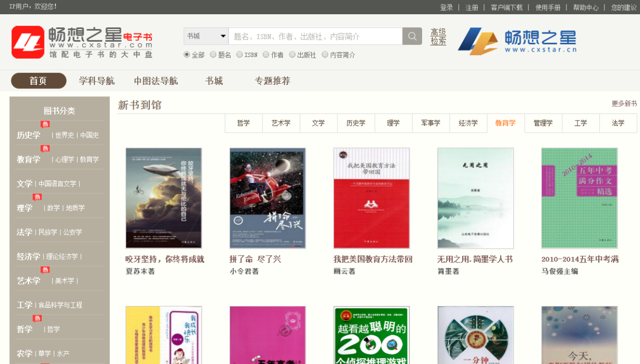This screenshot has width=640, height=364.
Task: Select the ISBN radio button
Action: tap(240, 55)
